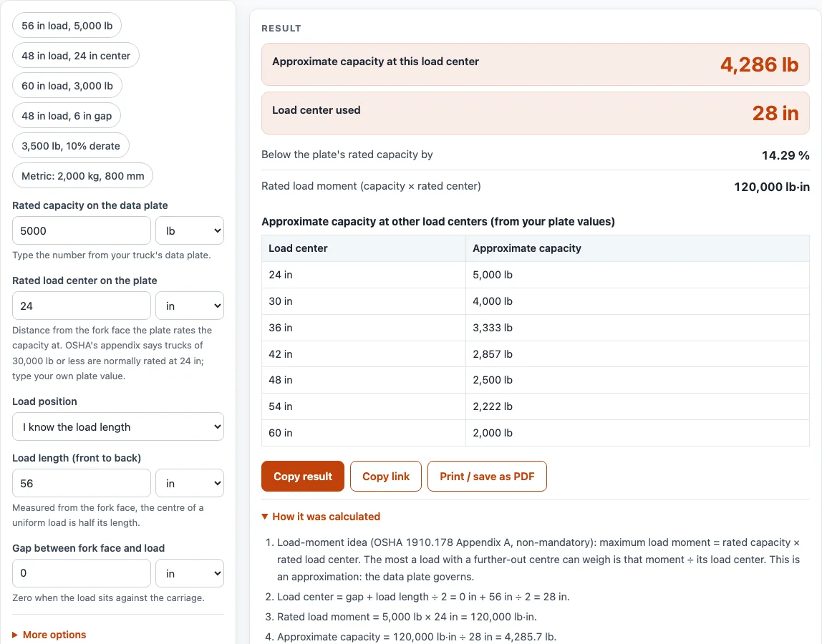Image resolution: width=822 pixels, height=644 pixels.
Task: Click Print / save as PDF
Action: (x=487, y=477)
